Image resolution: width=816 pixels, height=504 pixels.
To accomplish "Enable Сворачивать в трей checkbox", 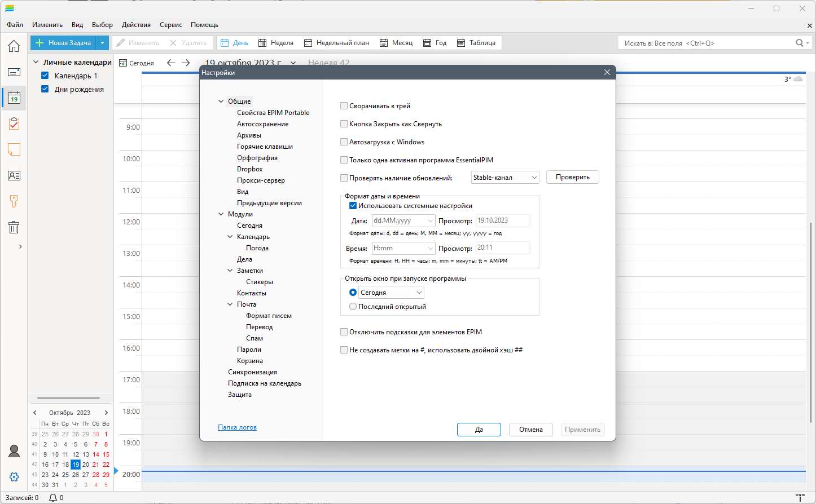I will tap(344, 106).
